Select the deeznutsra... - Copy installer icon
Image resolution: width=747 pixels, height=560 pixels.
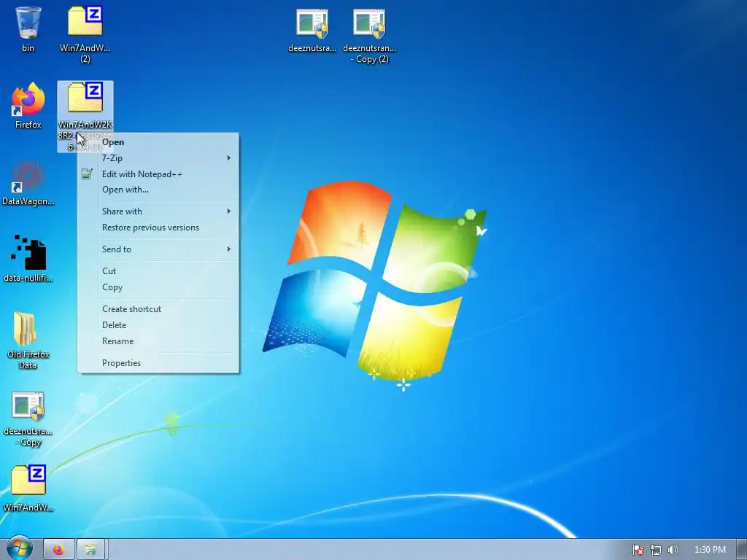pyautogui.click(x=28, y=419)
